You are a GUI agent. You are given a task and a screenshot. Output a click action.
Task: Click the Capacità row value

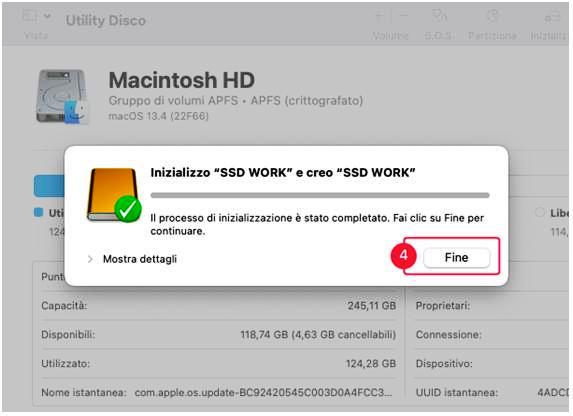tap(372, 306)
